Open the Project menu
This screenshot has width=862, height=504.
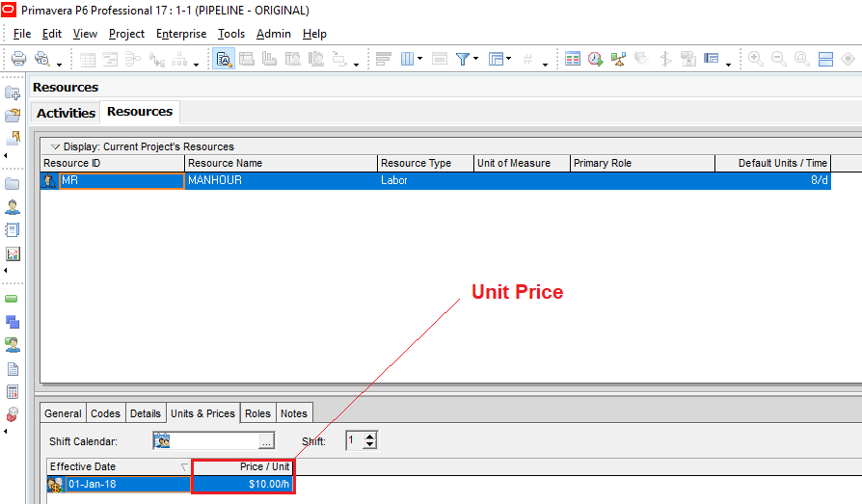click(126, 34)
